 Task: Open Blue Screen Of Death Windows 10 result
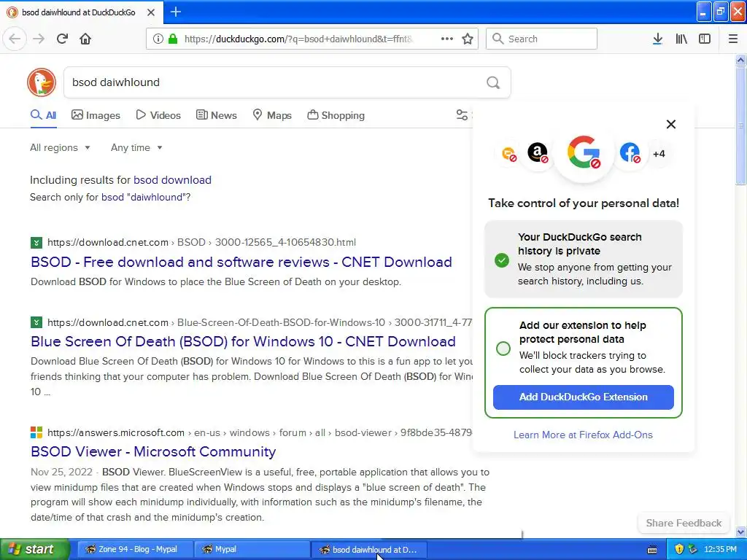pyautogui.click(x=243, y=341)
